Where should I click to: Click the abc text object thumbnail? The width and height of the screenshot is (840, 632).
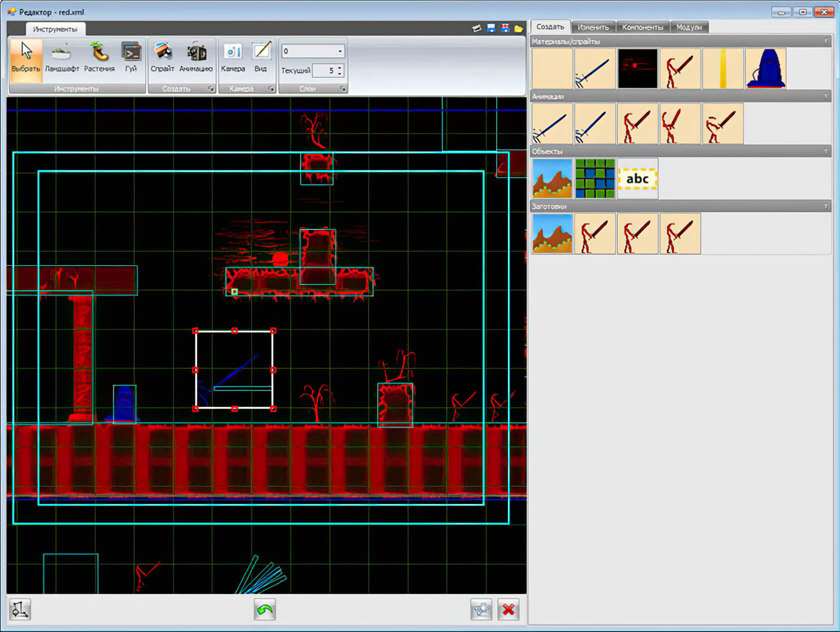(x=637, y=178)
